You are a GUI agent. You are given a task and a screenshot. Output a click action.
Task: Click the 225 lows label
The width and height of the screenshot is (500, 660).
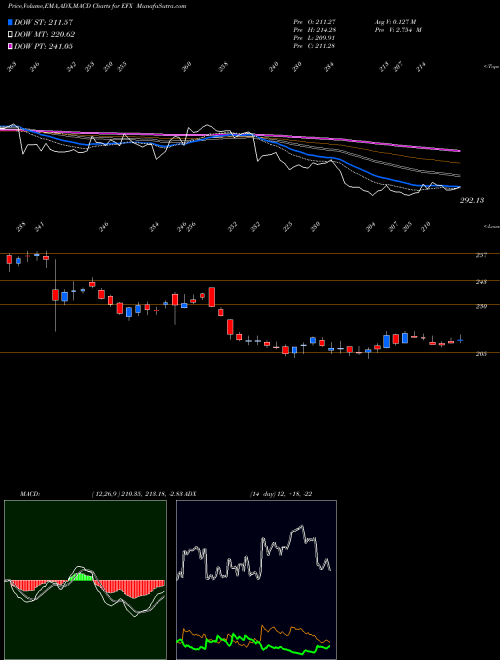coord(287,227)
